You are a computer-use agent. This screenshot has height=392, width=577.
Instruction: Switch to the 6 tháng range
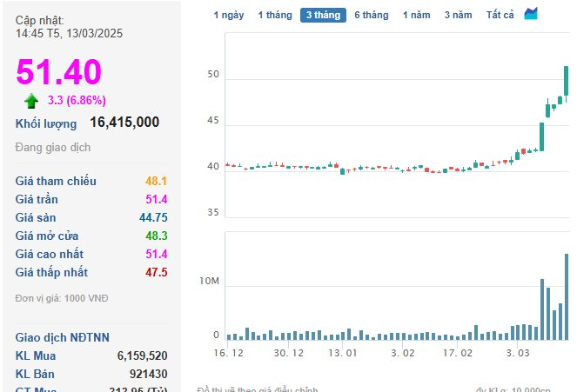pos(372,15)
